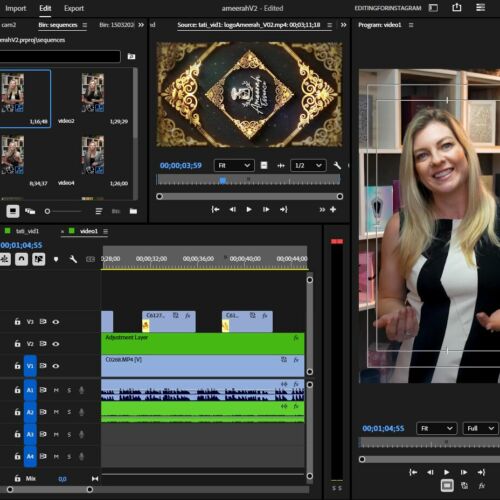Select the tati_vid1 sequence tab
This screenshot has height=500, width=500.
coord(27,231)
